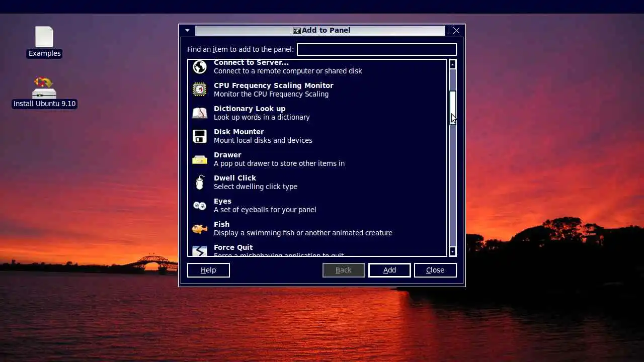Select the Fish applet icon
Image resolution: width=644 pixels, height=362 pixels.
pos(200,229)
